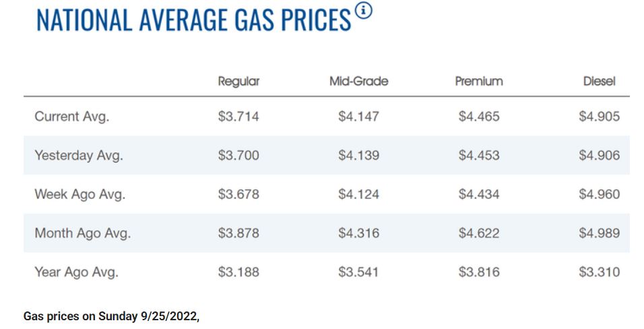This screenshot has width=644, height=329.
Task: Select the Mid-Grade column header
Action: pos(358,82)
